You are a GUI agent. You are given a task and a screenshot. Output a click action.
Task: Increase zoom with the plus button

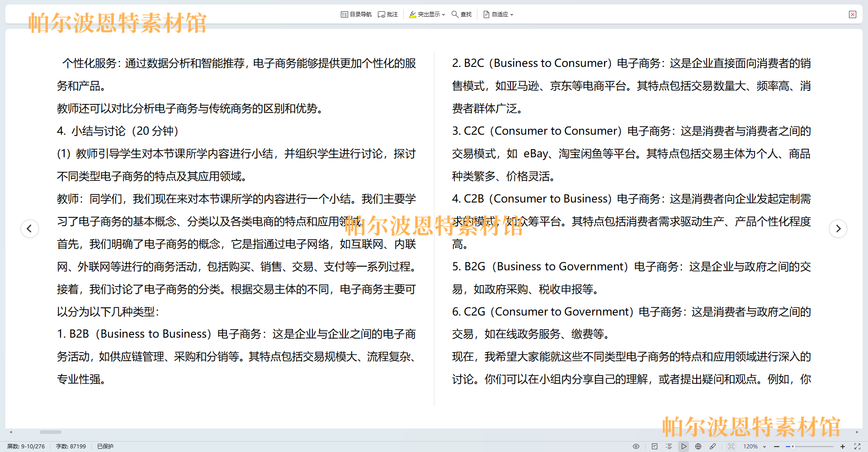point(843,446)
